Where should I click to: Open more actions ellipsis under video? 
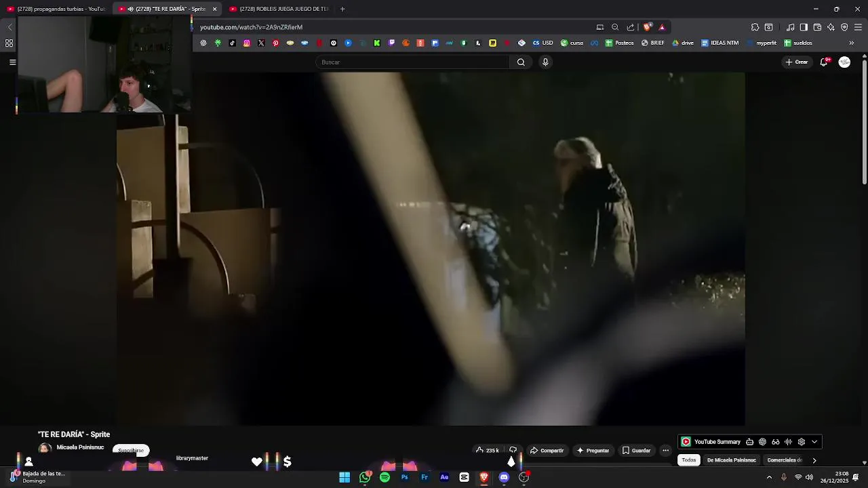(x=665, y=450)
